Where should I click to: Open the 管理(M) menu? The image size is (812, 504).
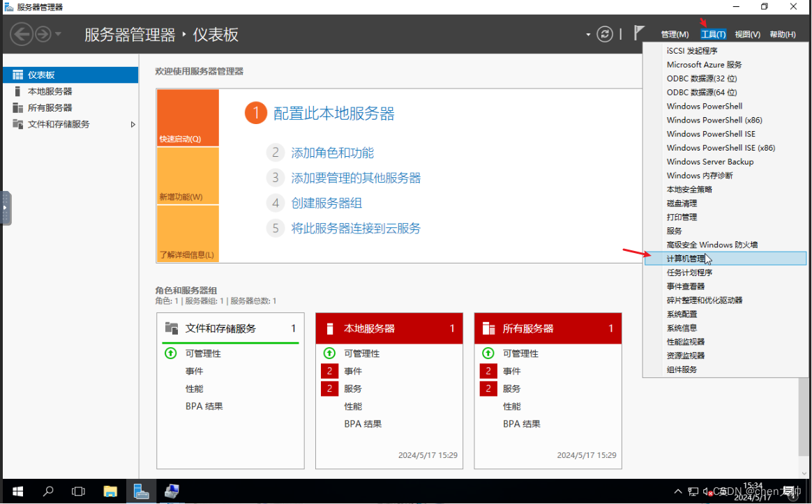pyautogui.click(x=675, y=34)
